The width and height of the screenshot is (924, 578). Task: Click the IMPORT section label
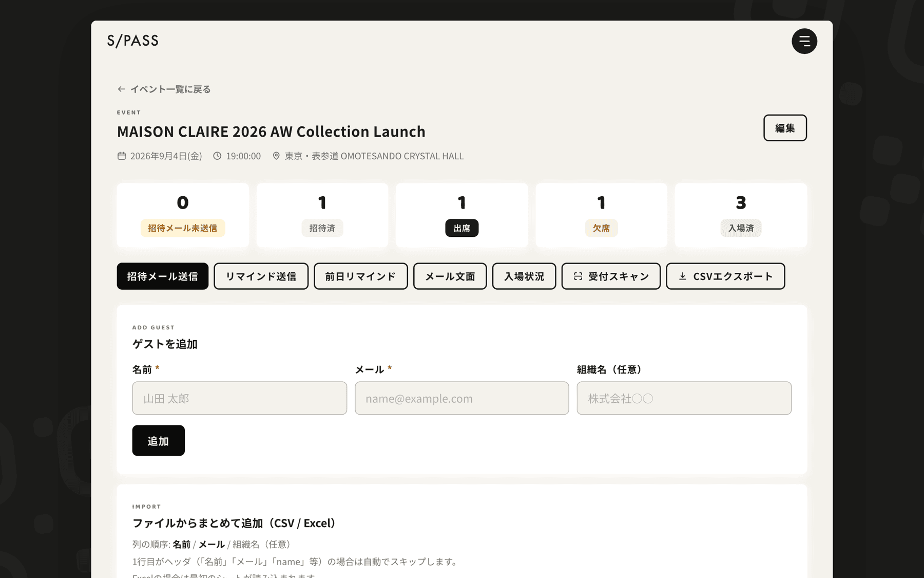[147, 507]
